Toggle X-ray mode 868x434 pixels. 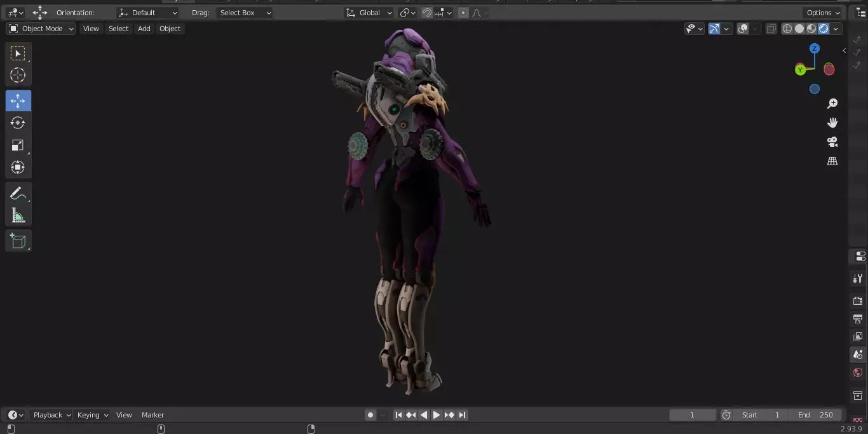771,29
